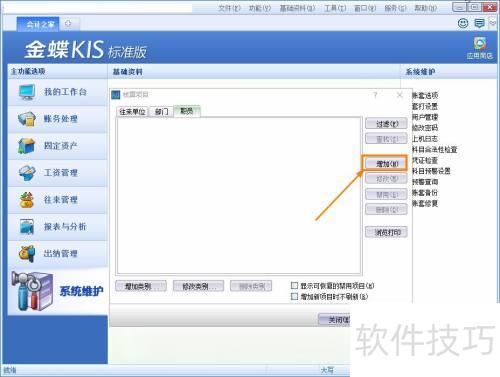Open the 文件 menu

coord(229,8)
